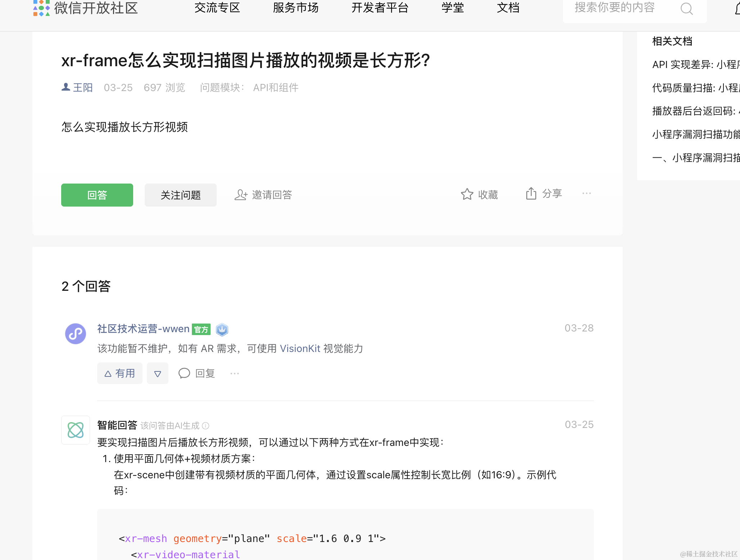The height and width of the screenshot is (560, 740).
Task: Open the question's three-dot more menu
Action: coord(586,194)
